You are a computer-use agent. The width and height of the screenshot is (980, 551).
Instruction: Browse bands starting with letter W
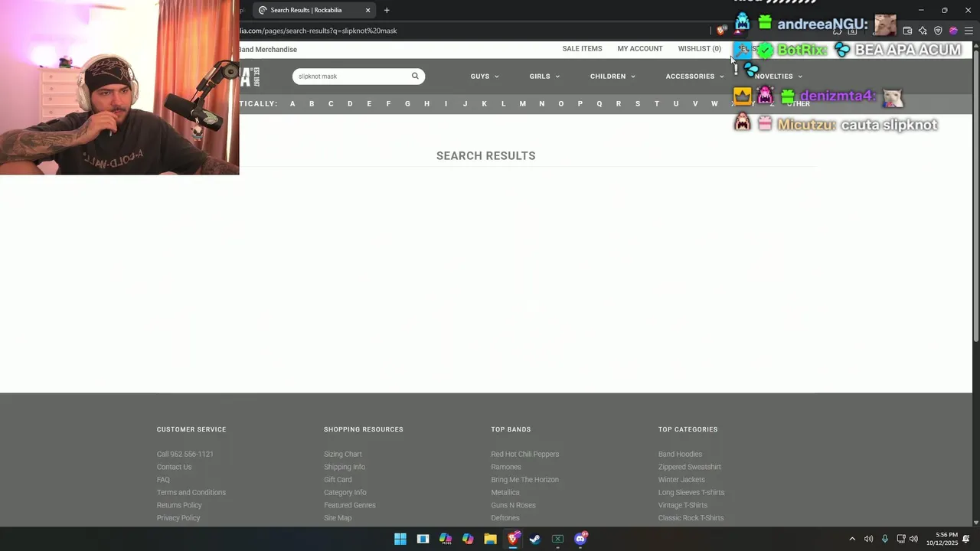click(714, 103)
